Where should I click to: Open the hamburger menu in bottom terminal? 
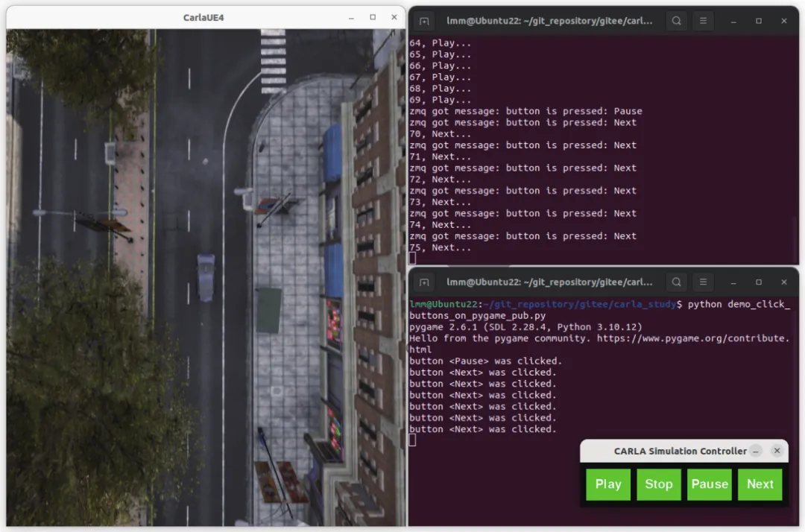pos(703,282)
